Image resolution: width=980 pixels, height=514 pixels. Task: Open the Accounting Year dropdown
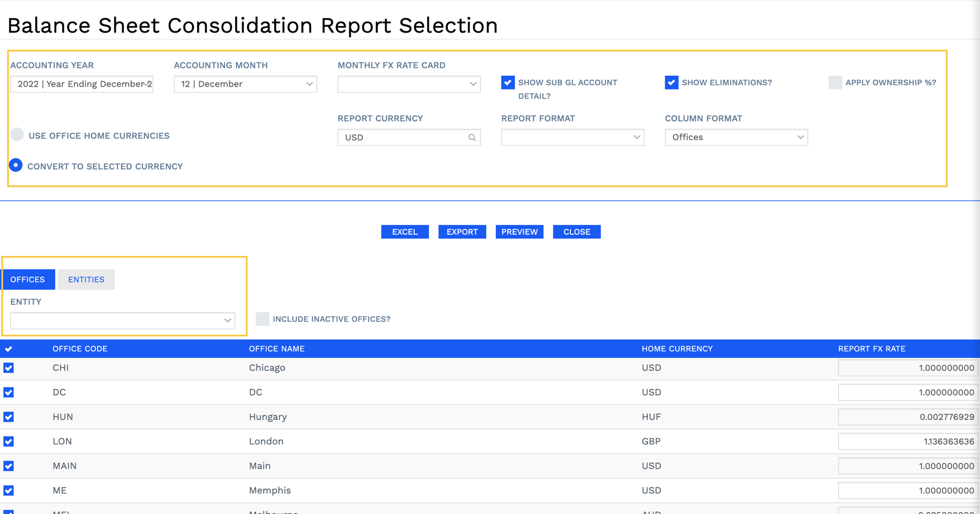point(81,84)
